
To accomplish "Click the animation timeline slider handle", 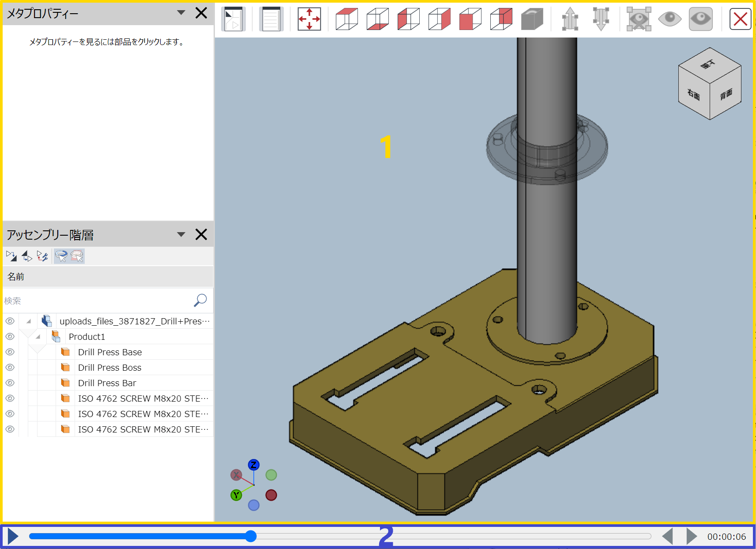I will [x=251, y=536].
